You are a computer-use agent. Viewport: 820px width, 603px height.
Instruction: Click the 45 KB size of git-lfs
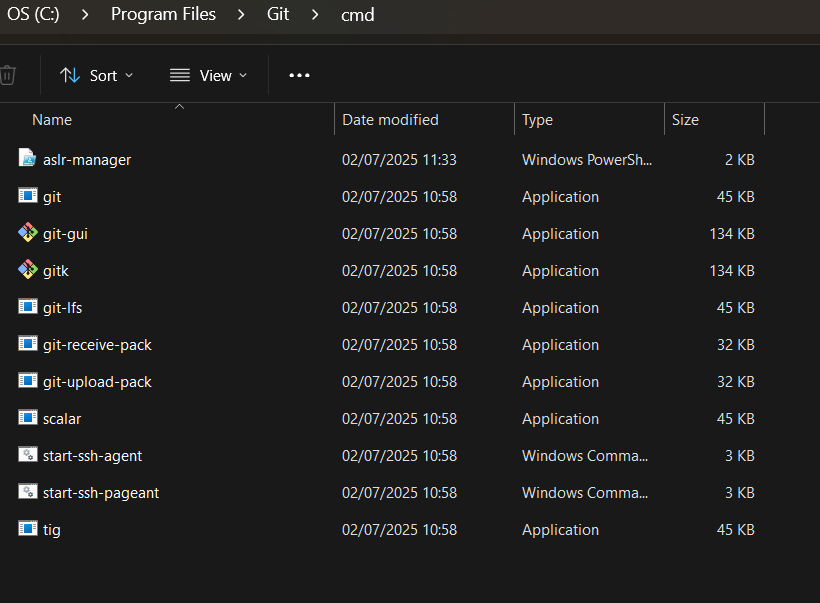pos(735,308)
